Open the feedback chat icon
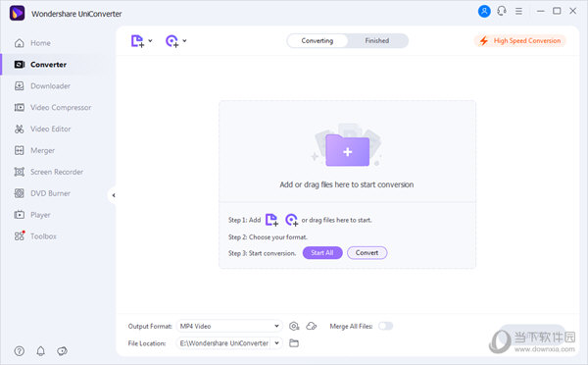Viewport: 588px width, 365px height. tap(62, 351)
